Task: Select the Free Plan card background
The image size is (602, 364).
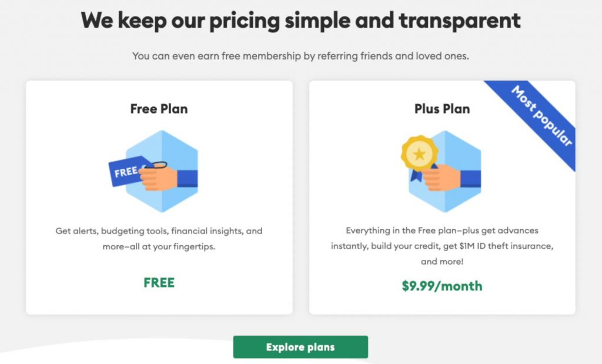Action: (x=159, y=198)
